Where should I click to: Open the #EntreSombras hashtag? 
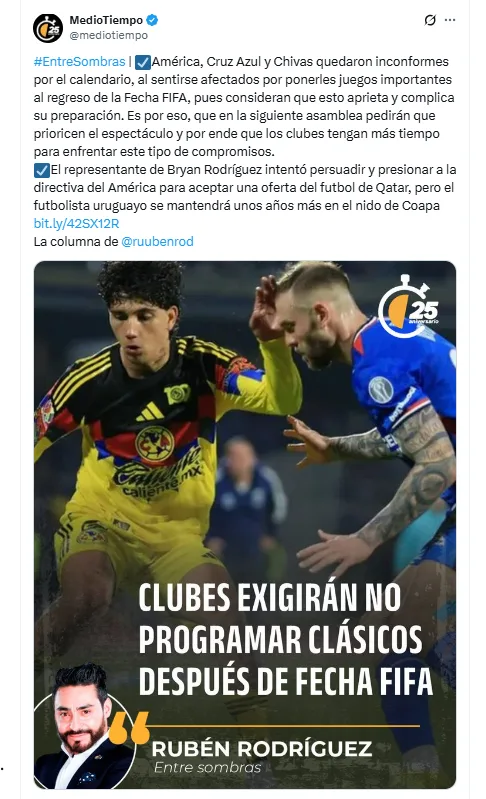[x=79, y=62]
